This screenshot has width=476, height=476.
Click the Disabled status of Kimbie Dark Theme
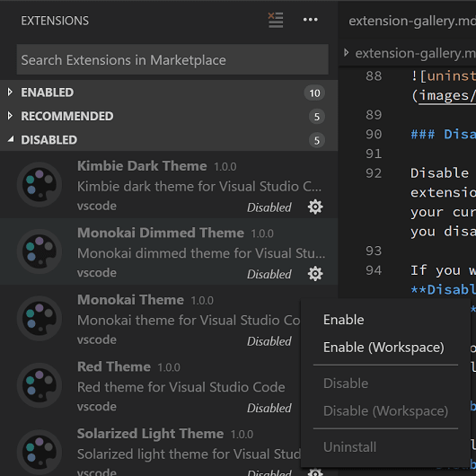[269, 207]
